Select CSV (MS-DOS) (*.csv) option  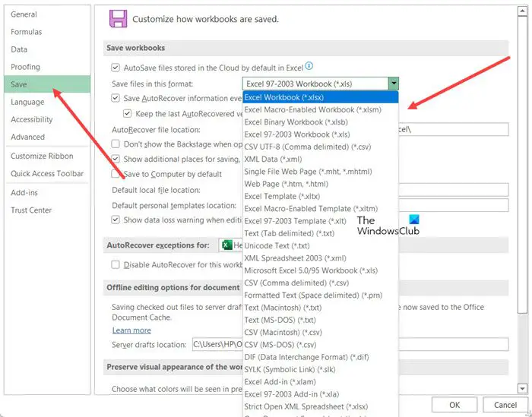tap(320, 345)
